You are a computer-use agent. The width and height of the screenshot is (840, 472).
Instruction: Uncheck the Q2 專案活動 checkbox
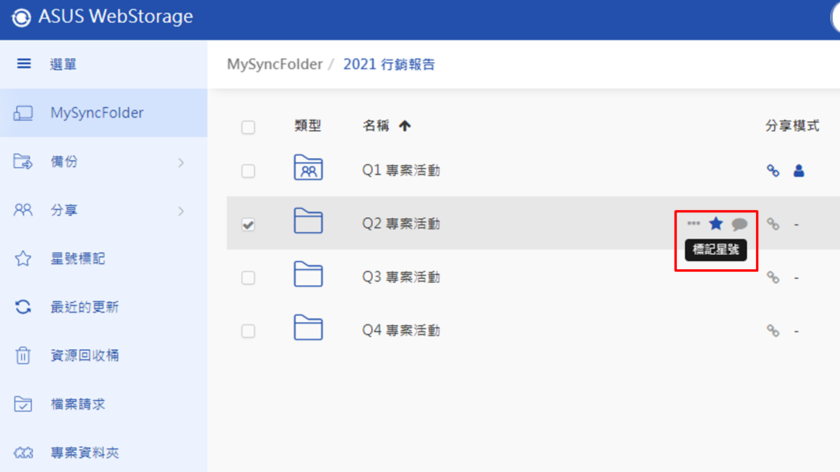tap(248, 224)
